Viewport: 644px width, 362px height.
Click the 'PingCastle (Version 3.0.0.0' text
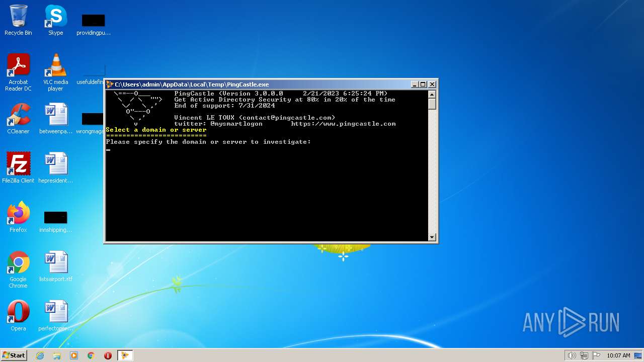click(228, 94)
